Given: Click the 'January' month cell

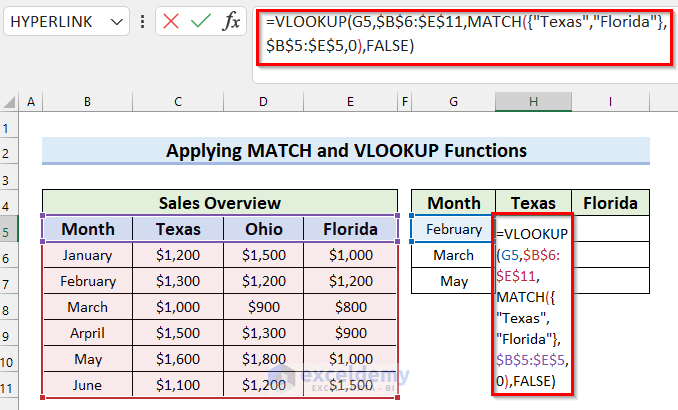Looking at the screenshot, I should (x=88, y=255).
